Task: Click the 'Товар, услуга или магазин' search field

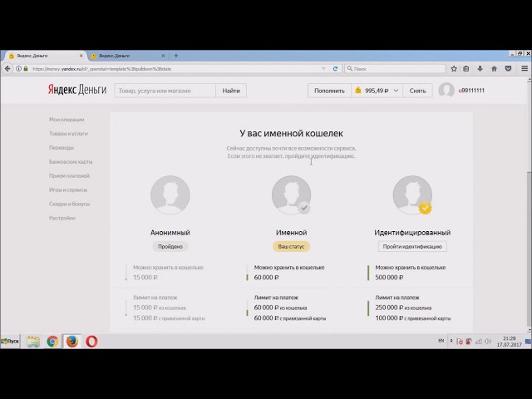Action: click(165, 91)
